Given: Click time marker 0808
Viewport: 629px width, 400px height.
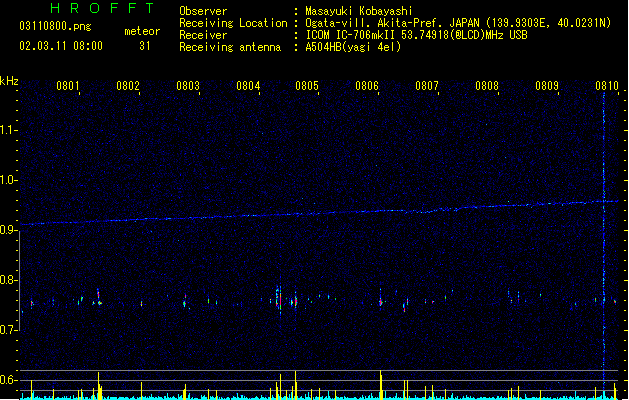Looking at the screenshot, I should pos(487,85).
